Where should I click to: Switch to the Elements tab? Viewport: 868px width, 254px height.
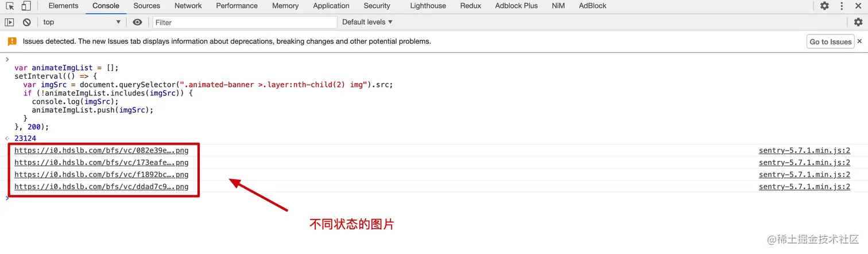(x=63, y=6)
